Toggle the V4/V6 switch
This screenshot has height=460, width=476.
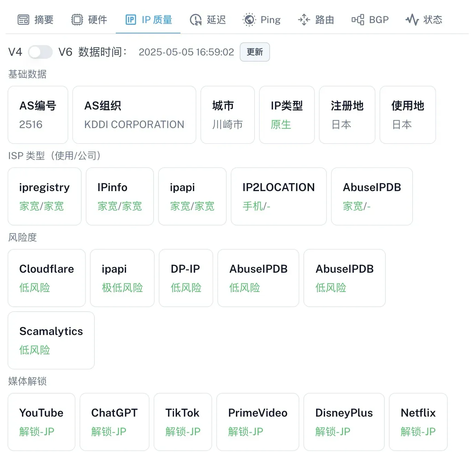click(40, 52)
